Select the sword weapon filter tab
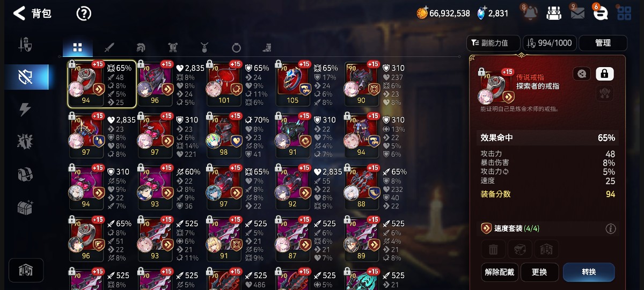This screenshot has height=290, width=644. [x=109, y=48]
